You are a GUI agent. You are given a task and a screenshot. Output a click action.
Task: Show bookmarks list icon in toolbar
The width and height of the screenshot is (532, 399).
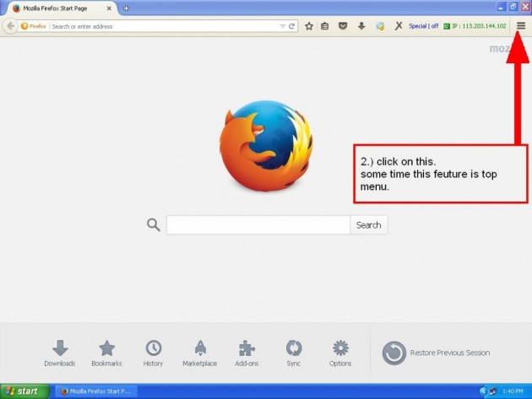(325, 26)
